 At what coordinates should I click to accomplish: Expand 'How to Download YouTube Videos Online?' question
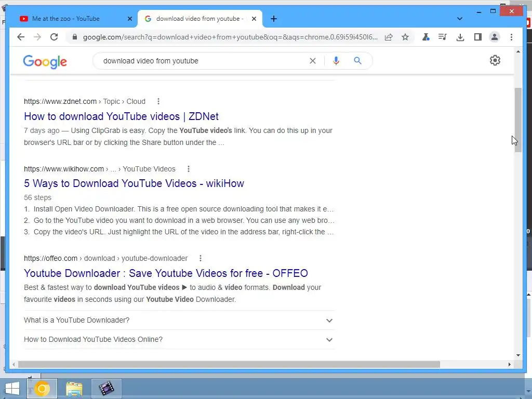(179, 339)
